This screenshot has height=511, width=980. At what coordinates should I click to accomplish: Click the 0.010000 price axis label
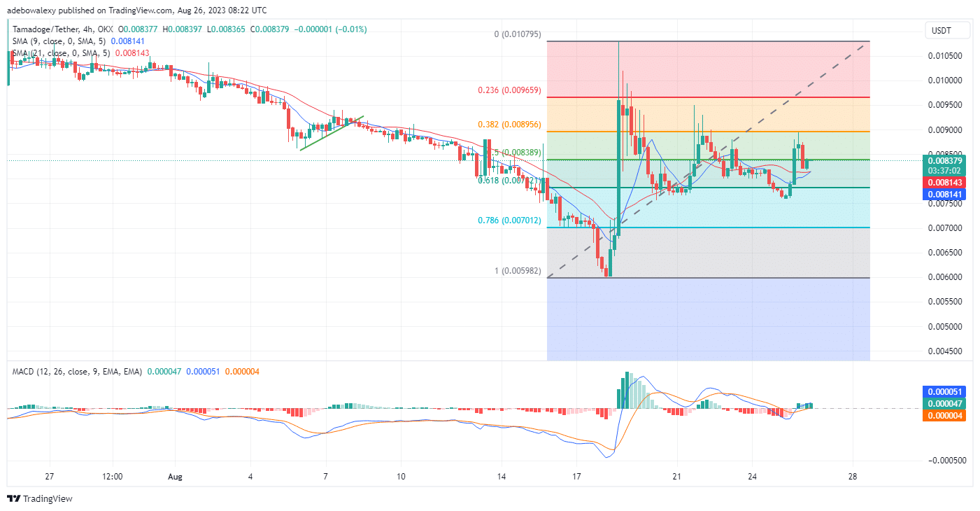pos(945,80)
